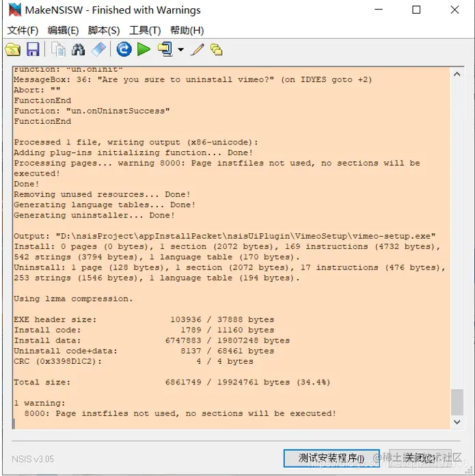
Task: Open the 编辑(E) menu
Action: tap(63, 30)
